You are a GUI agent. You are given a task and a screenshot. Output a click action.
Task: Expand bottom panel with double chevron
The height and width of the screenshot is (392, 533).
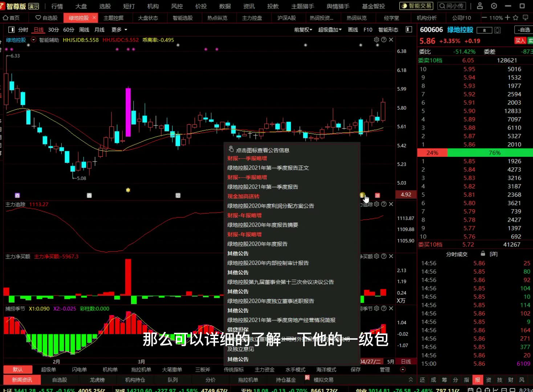coord(411,379)
